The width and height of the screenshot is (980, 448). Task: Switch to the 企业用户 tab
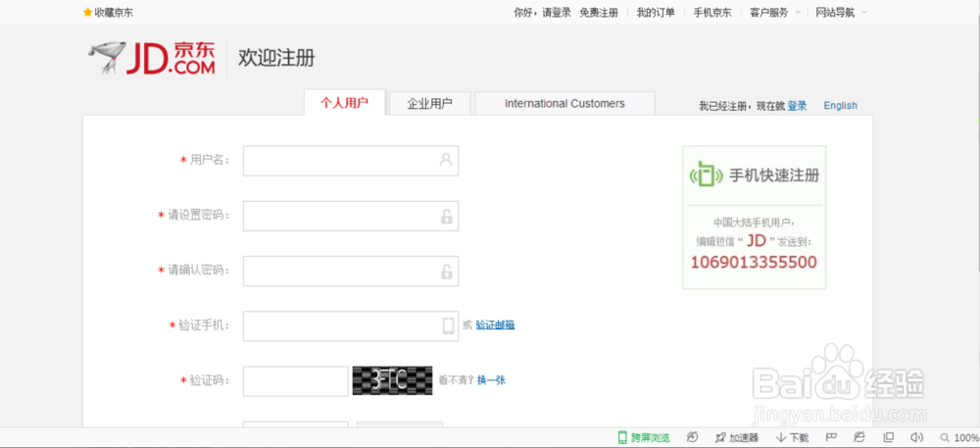click(430, 104)
